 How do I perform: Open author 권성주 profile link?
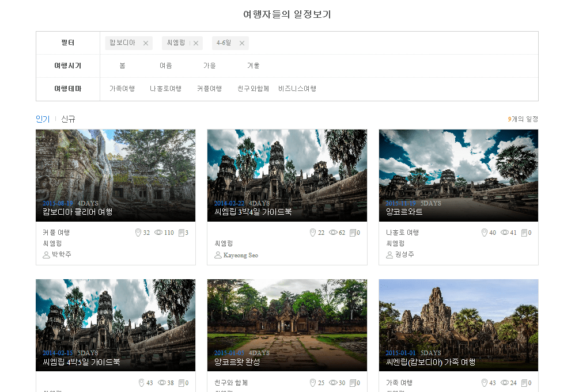click(x=405, y=254)
